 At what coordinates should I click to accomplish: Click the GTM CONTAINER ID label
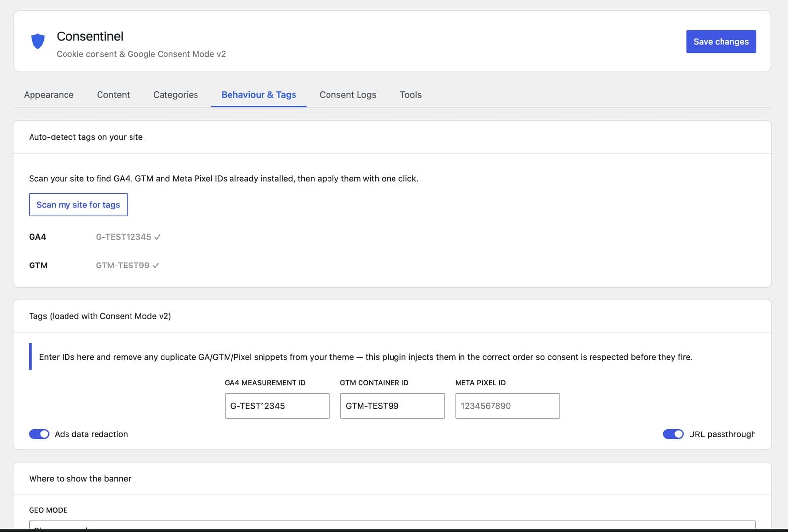tap(374, 383)
